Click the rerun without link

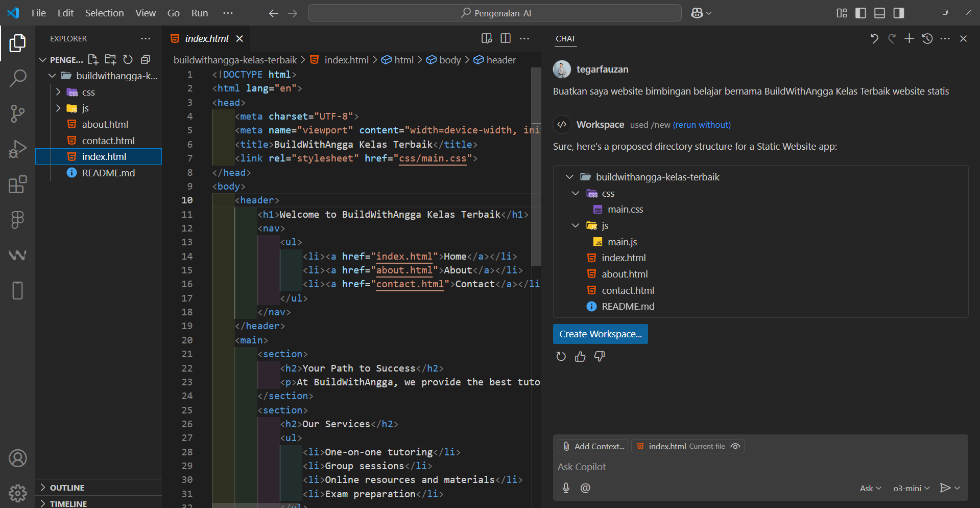[702, 125]
